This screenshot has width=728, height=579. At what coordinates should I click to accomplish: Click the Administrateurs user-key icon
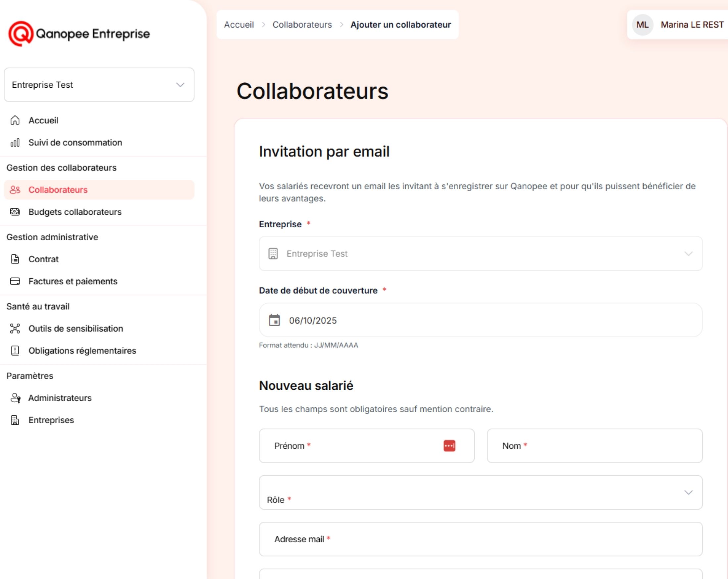[x=15, y=398]
